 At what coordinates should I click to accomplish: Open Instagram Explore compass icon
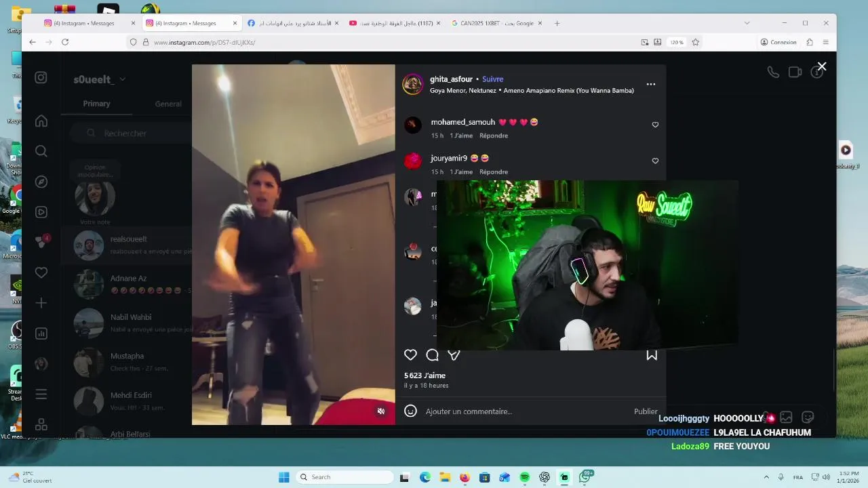(41, 182)
